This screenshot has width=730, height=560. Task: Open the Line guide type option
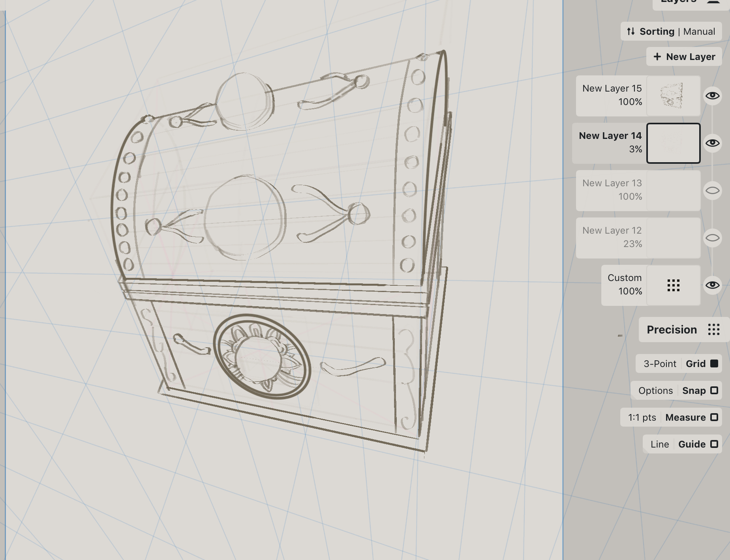tap(660, 444)
